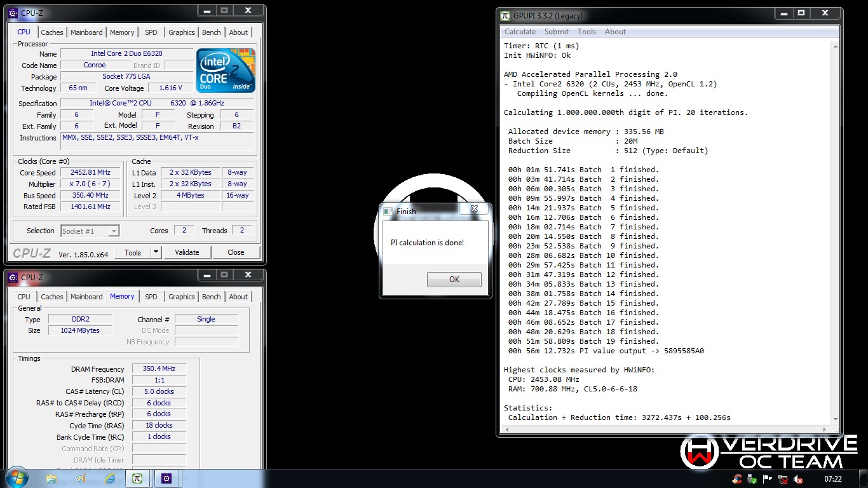Switch to CPU-Z via its taskbar button
Viewport: 868px width, 488px height.
(166, 478)
